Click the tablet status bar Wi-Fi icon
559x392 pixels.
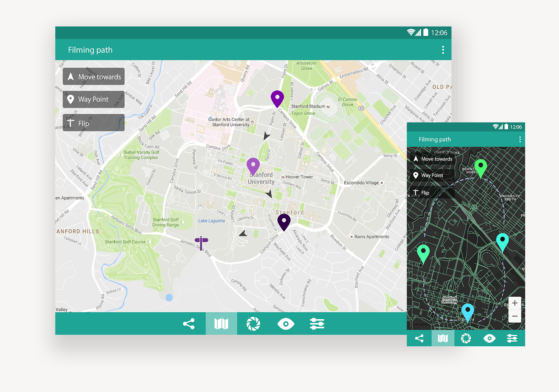click(x=411, y=32)
